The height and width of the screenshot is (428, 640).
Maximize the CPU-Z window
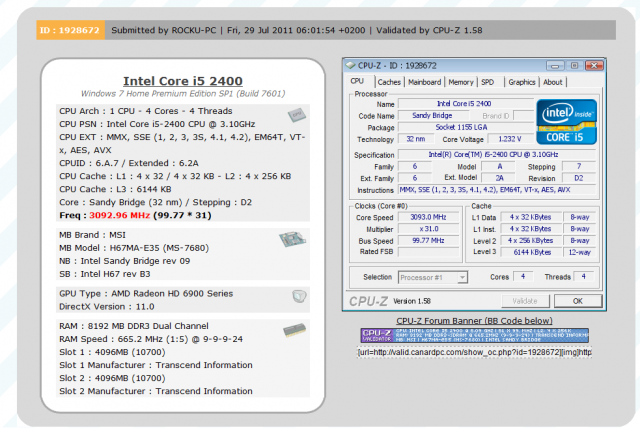point(575,65)
